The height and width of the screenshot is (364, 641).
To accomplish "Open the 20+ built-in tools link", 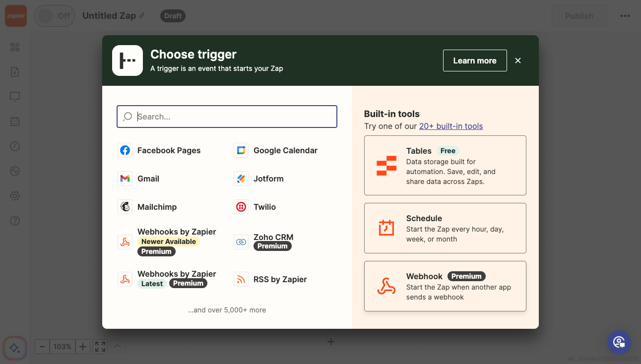I will click(451, 126).
